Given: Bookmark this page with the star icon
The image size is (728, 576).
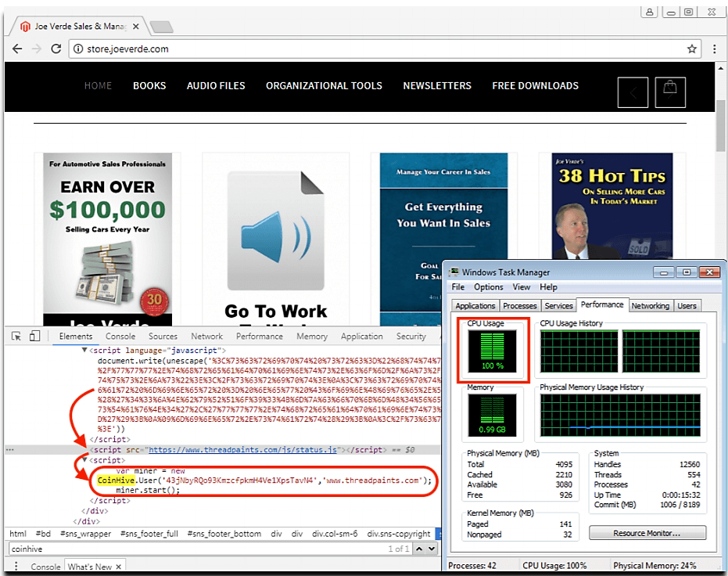Looking at the screenshot, I should click(x=692, y=49).
